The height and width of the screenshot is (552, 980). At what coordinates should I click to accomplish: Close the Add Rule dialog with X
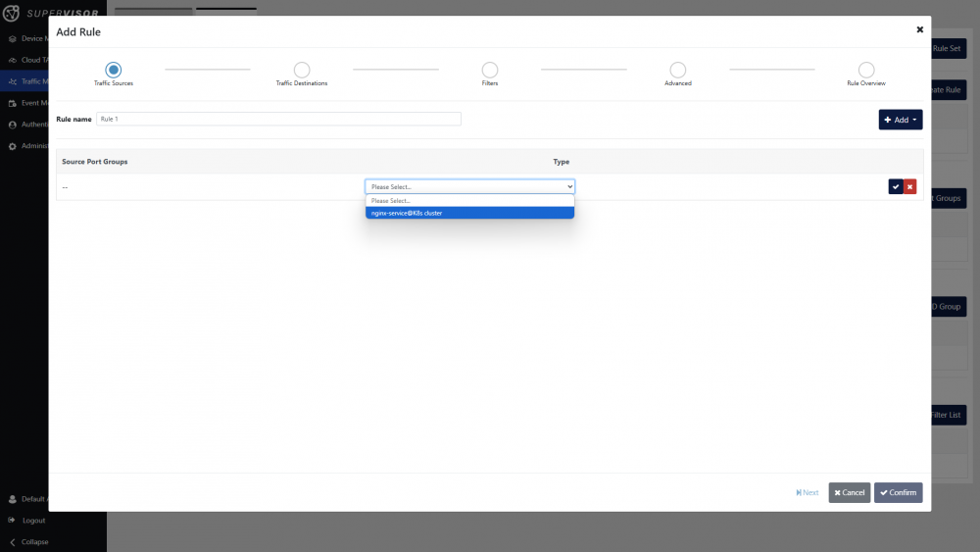click(x=919, y=29)
